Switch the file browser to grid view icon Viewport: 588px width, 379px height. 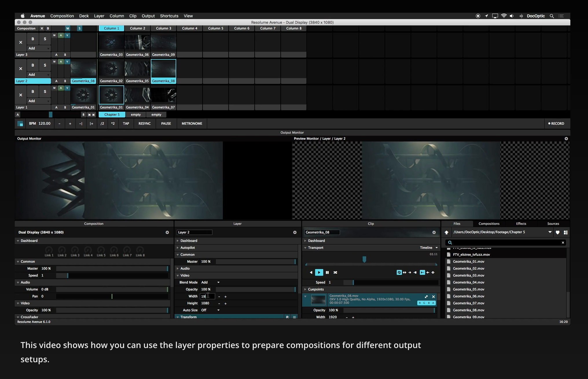coord(566,232)
